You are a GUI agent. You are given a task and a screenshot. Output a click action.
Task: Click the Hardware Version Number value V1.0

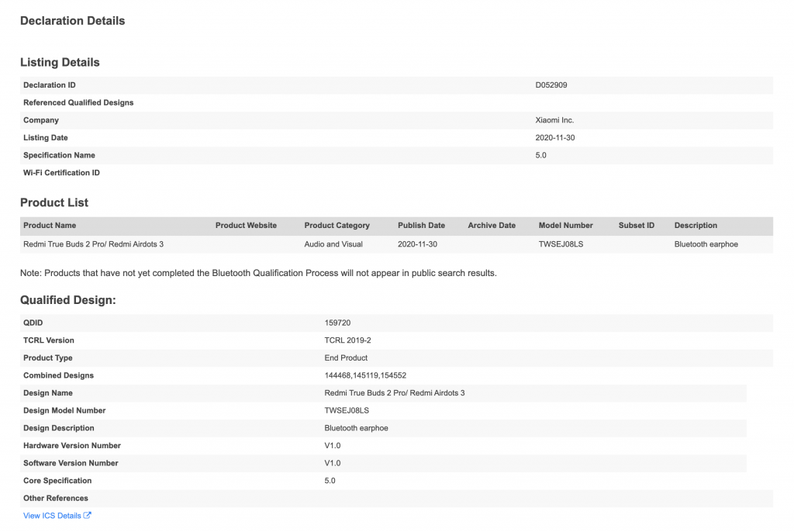(333, 446)
